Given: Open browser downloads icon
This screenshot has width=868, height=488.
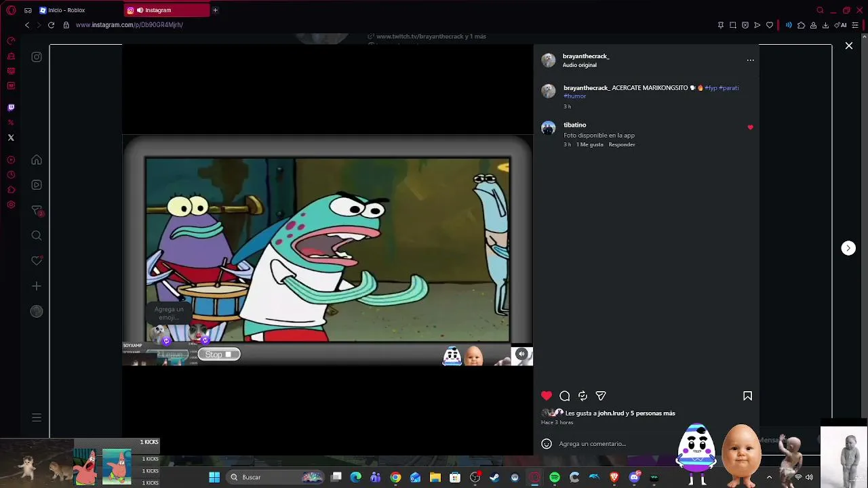Looking at the screenshot, I should 825,25.
